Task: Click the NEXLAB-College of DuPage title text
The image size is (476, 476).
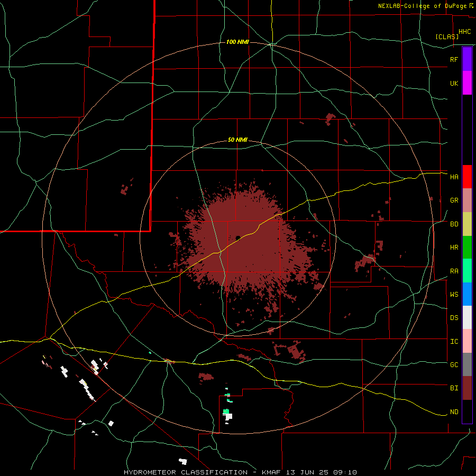Action: (422, 6)
